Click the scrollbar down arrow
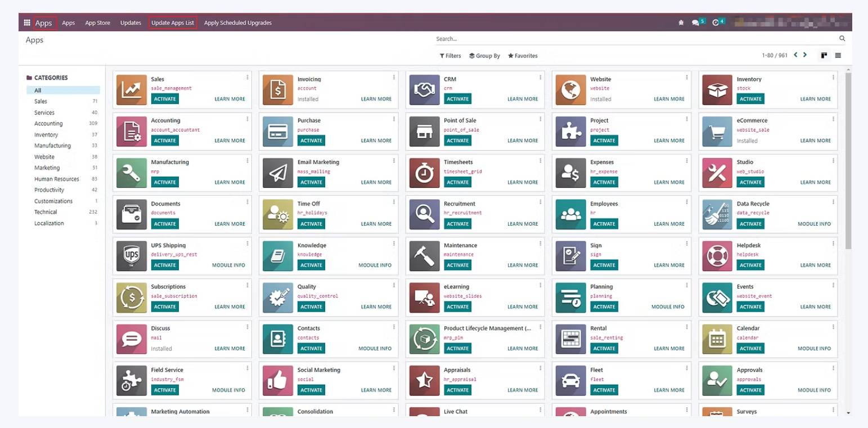 (x=848, y=413)
